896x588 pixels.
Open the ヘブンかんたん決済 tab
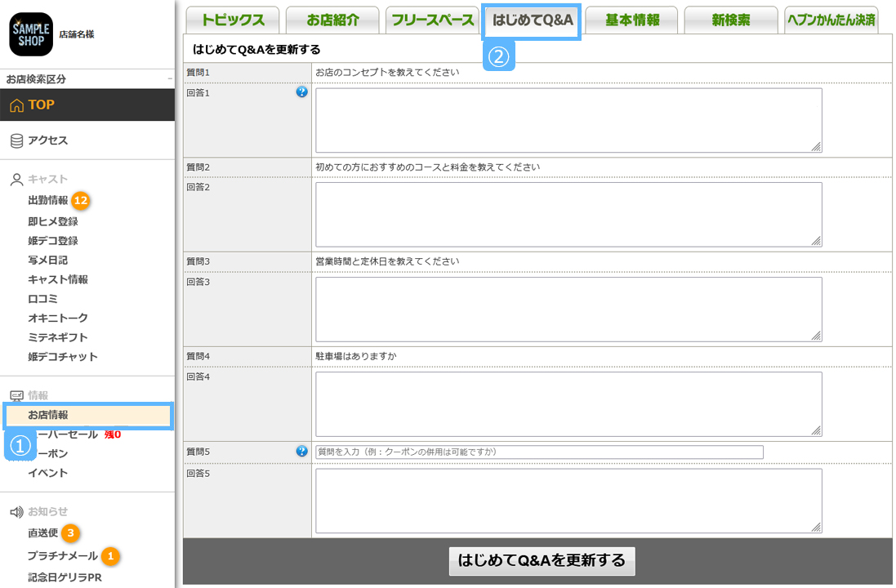[830, 20]
